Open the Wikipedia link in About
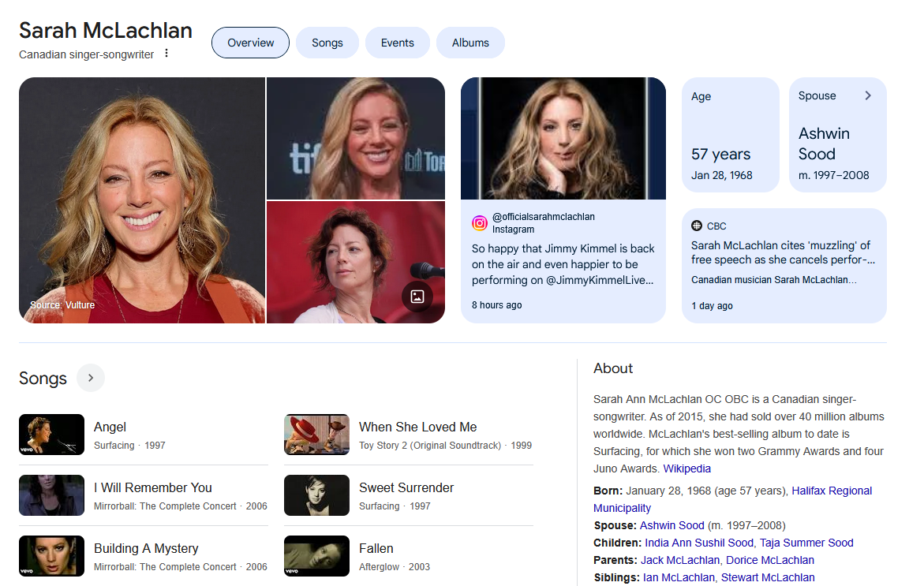The image size is (924, 586). coord(687,468)
